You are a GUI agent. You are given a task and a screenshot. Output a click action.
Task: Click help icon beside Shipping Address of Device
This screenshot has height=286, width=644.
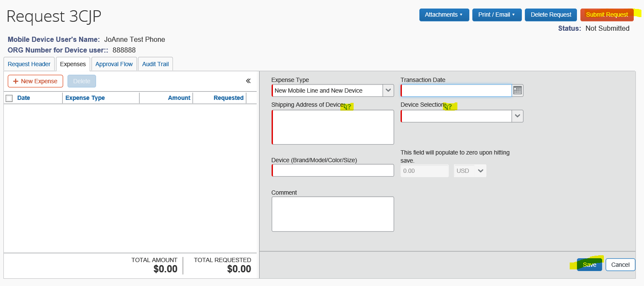tap(348, 107)
